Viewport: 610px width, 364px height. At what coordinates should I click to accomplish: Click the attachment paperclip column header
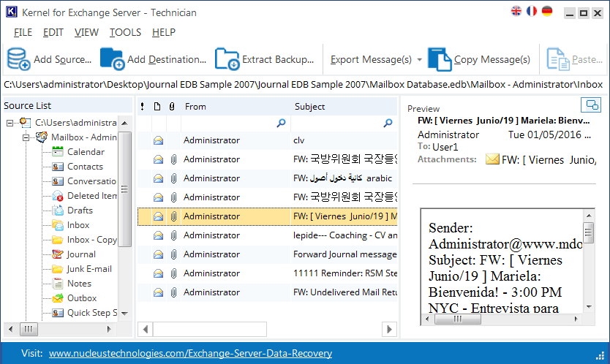pos(172,106)
